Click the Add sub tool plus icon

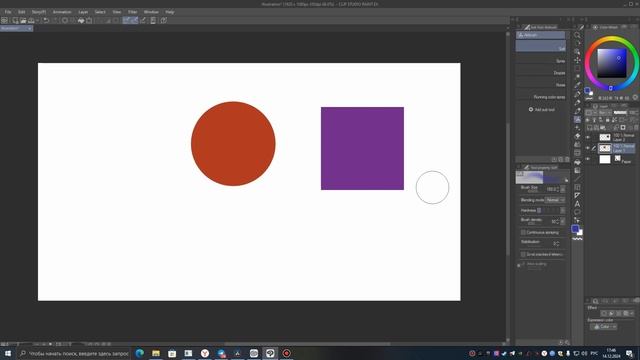point(531,109)
